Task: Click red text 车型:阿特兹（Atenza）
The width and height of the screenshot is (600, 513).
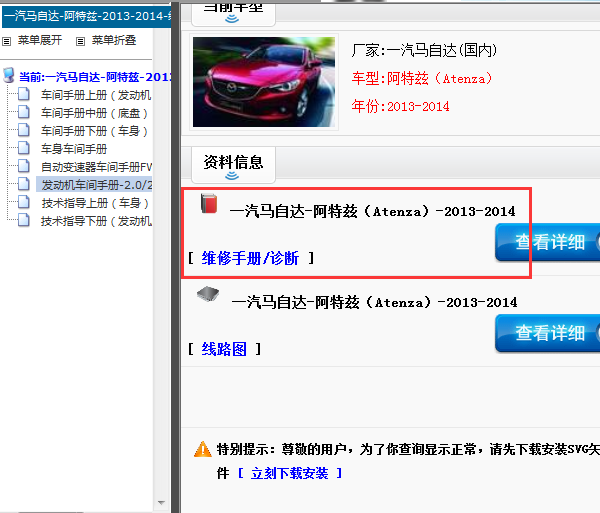Action: coord(422,78)
